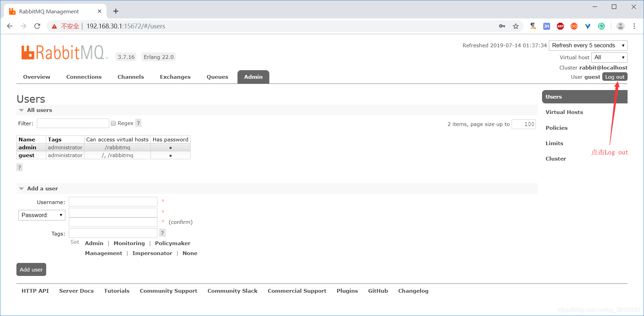Image resolution: width=644 pixels, height=316 pixels.
Task: Open the Community Support footer link
Action: tap(168, 291)
